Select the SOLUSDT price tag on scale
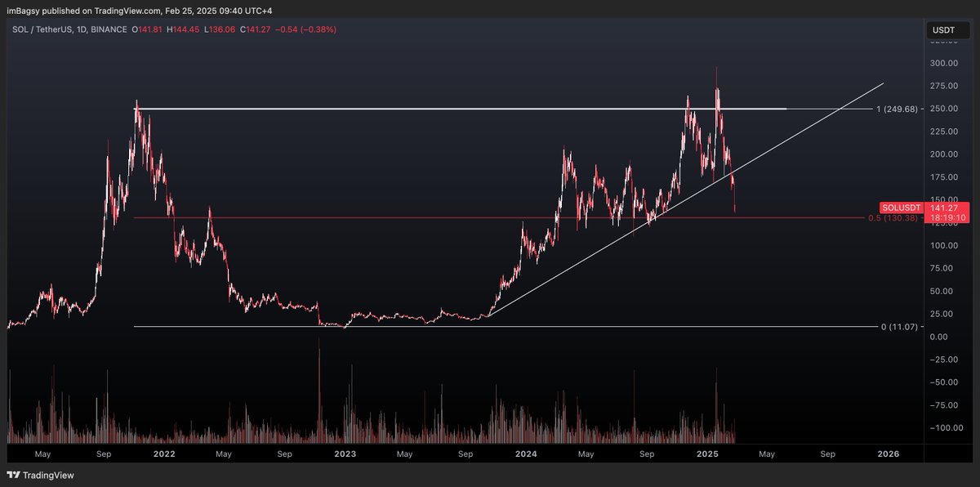 point(900,208)
